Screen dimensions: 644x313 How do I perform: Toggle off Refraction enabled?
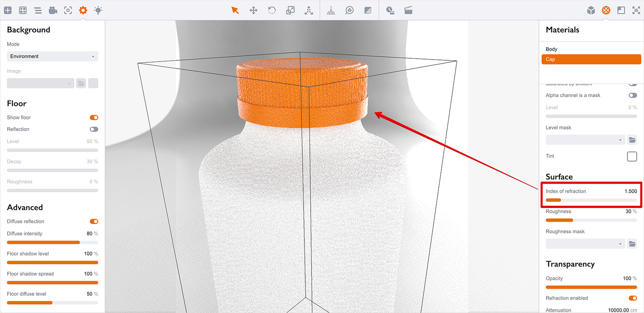click(x=632, y=298)
